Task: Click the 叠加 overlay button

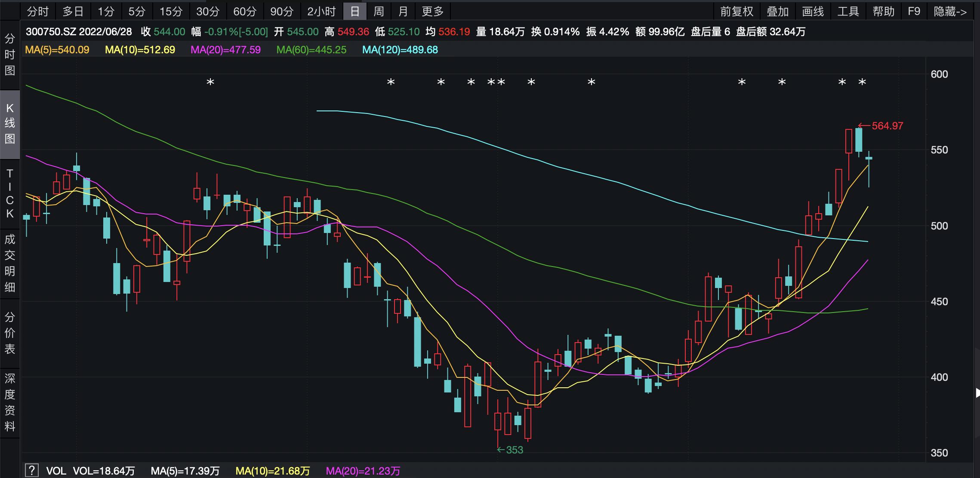Action: click(777, 11)
